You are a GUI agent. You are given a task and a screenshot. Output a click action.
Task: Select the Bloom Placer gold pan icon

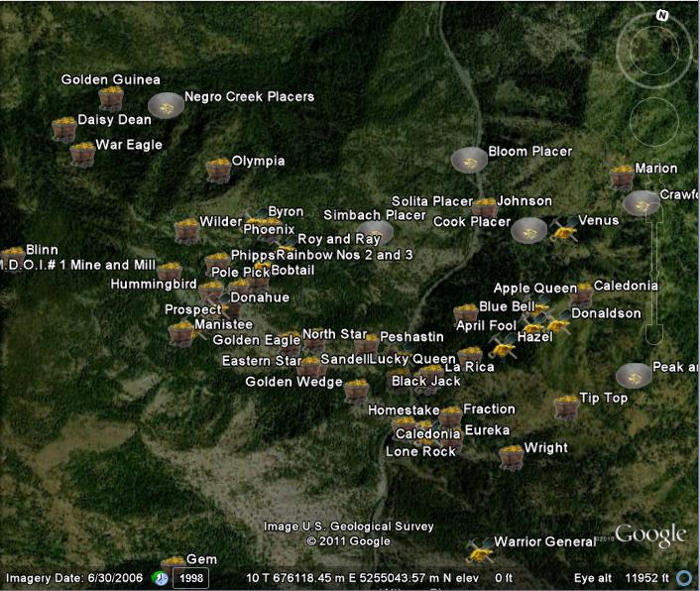(469, 161)
